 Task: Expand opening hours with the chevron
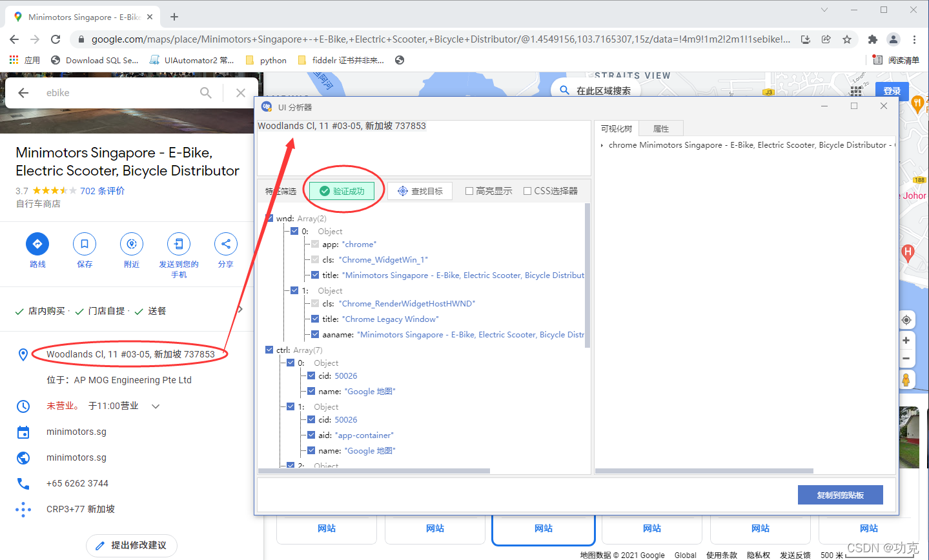(155, 406)
